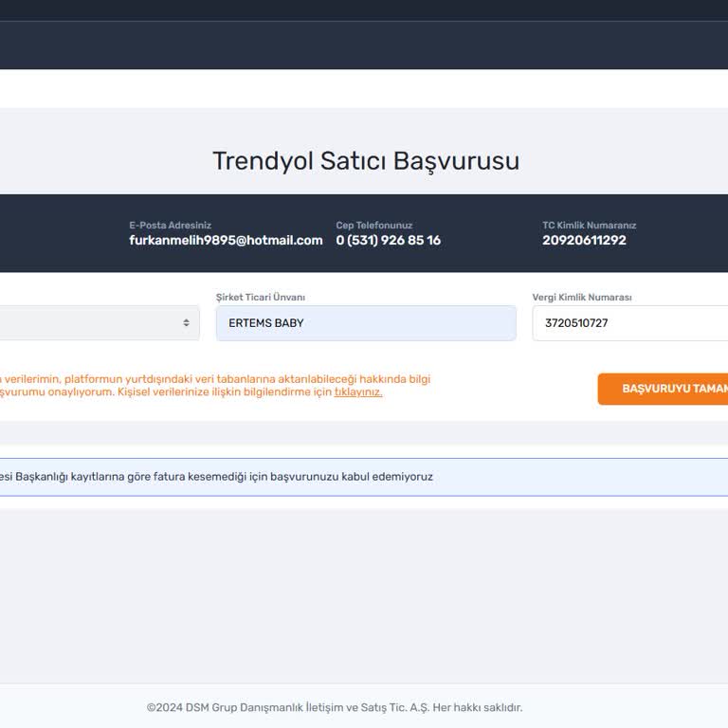Click the Cep Telefonunuz label
728x728 pixels.
tap(373, 226)
